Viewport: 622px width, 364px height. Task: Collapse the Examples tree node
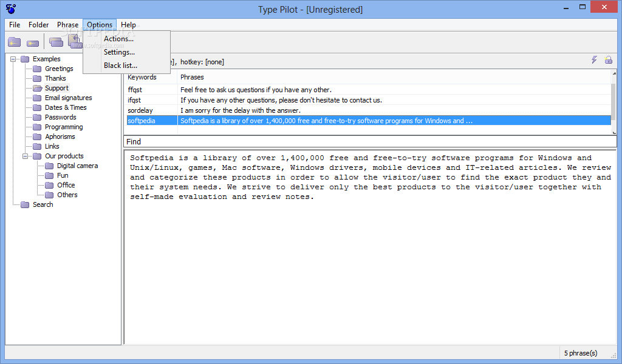pyautogui.click(x=13, y=59)
